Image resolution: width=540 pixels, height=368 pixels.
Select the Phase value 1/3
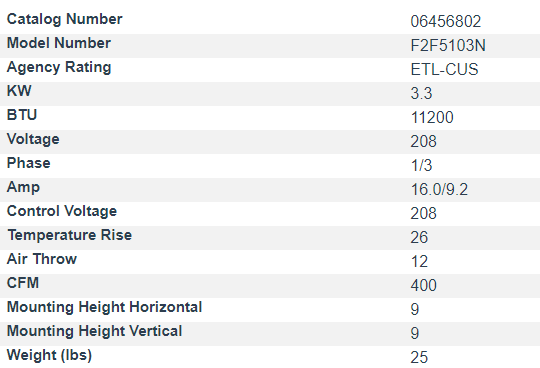click(x=421, y=165)
